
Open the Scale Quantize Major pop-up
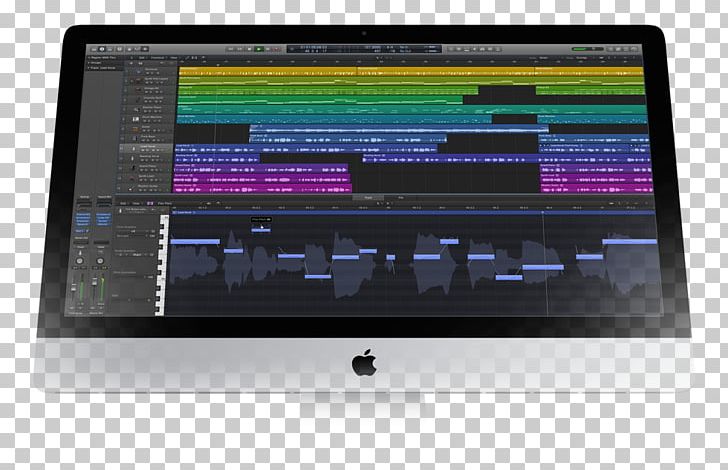click(137, 255)
